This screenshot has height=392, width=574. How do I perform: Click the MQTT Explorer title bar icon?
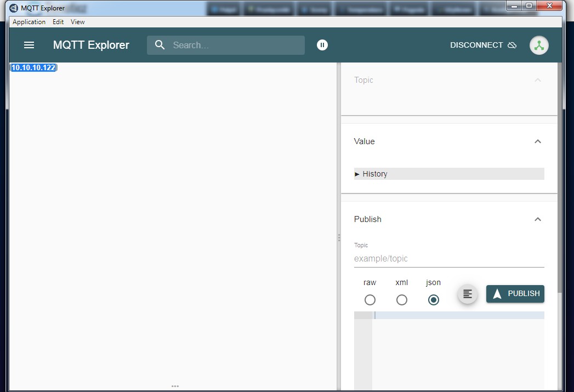pos(14,8)
